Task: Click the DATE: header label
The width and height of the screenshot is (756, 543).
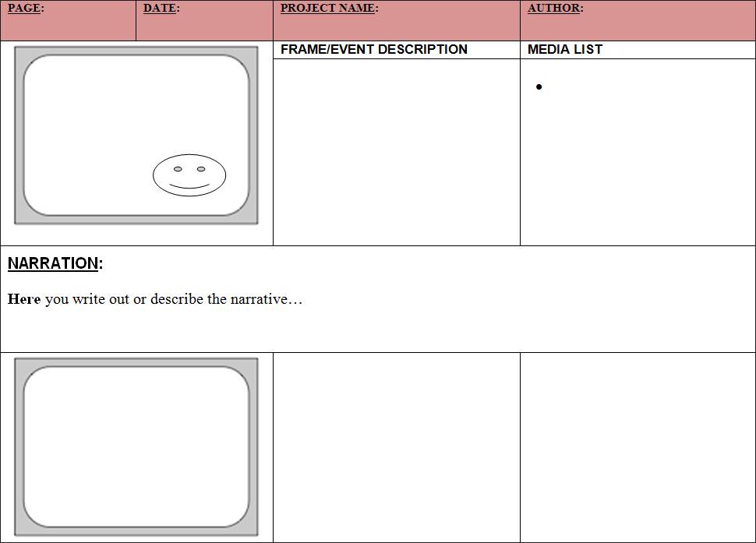Action: pyautogui.click(x=161, y=9)
